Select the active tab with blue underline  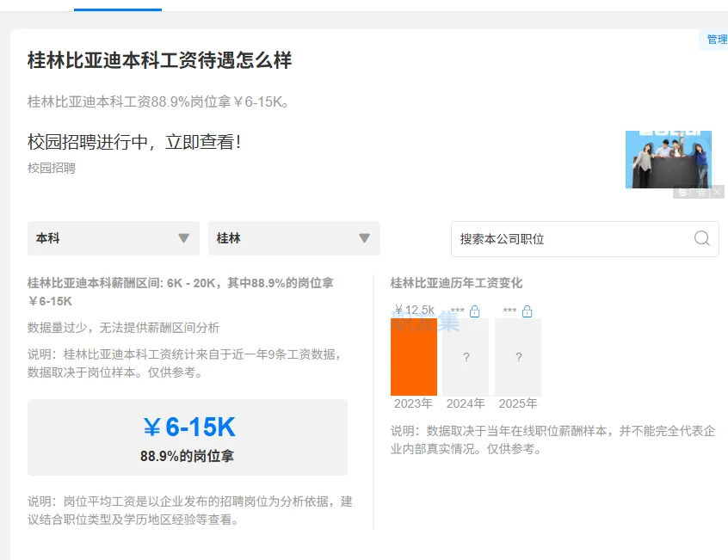(x=118, y=5)
